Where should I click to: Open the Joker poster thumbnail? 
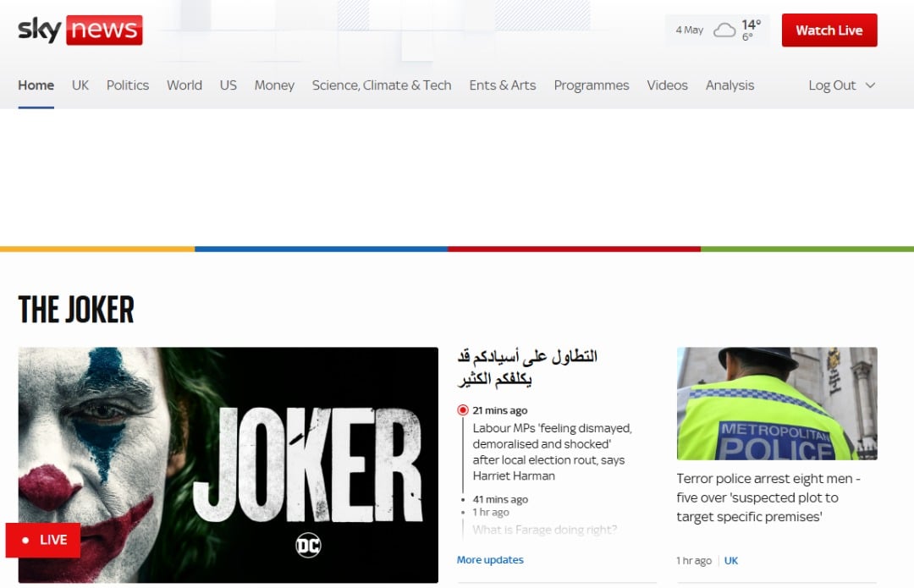228,465
